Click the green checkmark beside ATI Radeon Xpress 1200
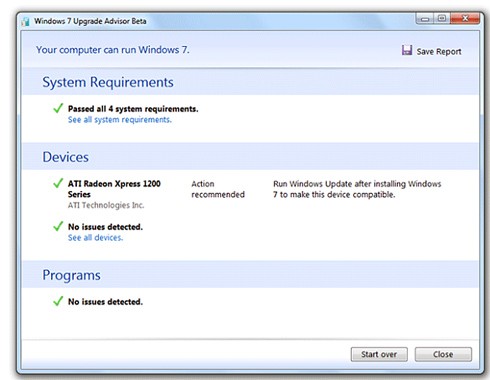 click(58, 183)
